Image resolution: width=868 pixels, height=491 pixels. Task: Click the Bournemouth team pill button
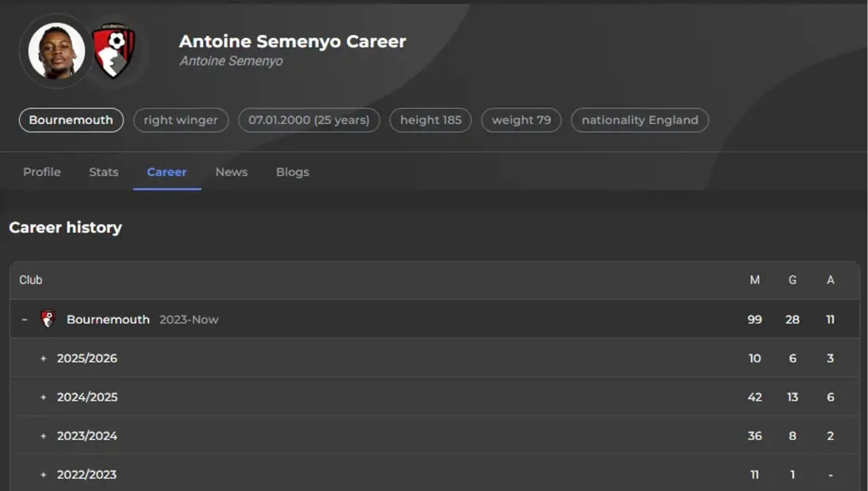71,120
